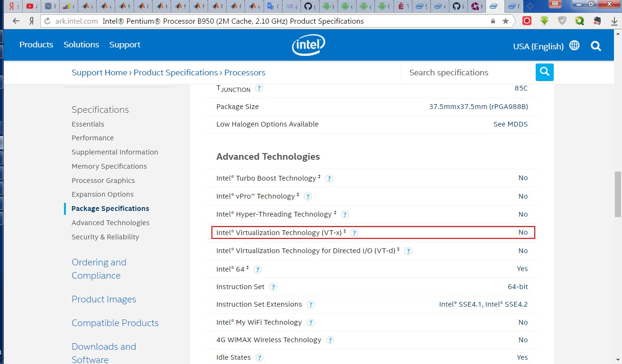This screenshot has width=622, height=364.
Task: Click help icon for My WiFi Technology
Action: click(x=311, y=323)
